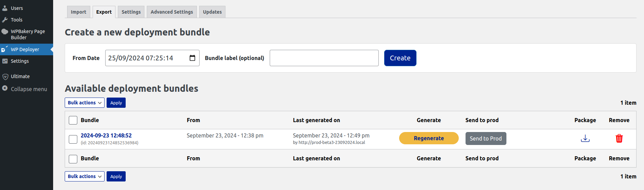The width and height of the screenshot is (644, 190).
Task: Click the Users sidebar icon
Action: click(5, 8)
